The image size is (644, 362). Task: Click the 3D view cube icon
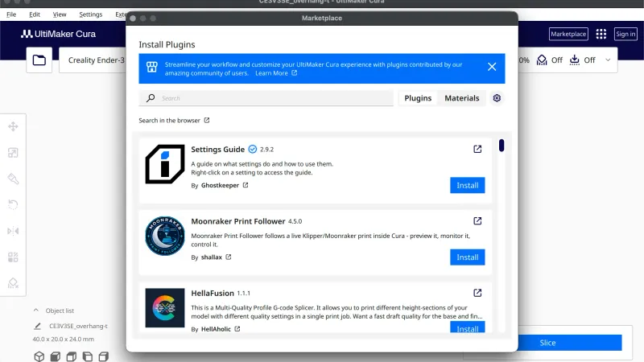coord(39,356)
